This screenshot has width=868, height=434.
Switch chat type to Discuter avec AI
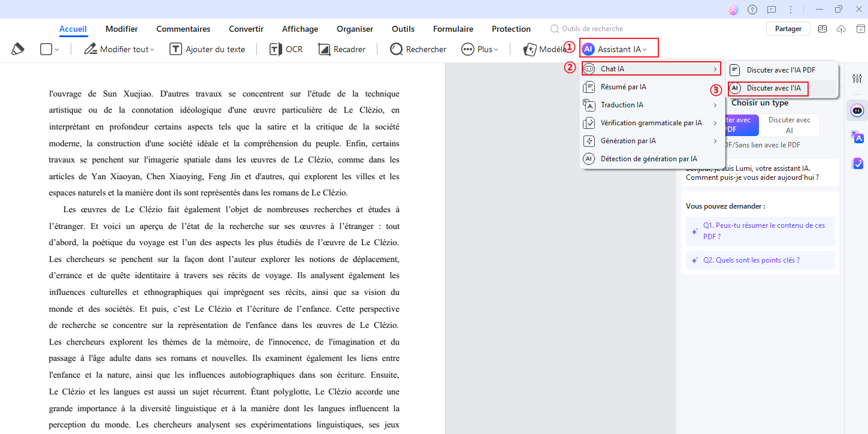789,125
